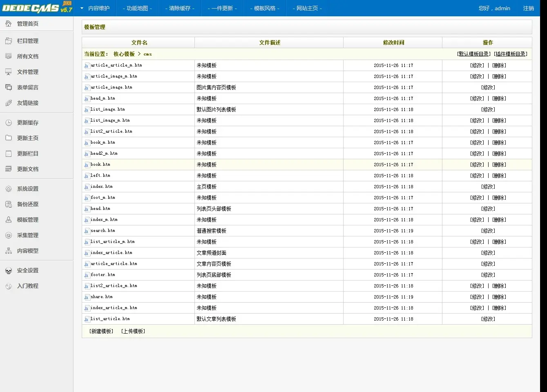This screenshot has width=547, height=392.
Task: Click file icon next to footer.htm
Action: pyautogui.click(x=87, y=275)
